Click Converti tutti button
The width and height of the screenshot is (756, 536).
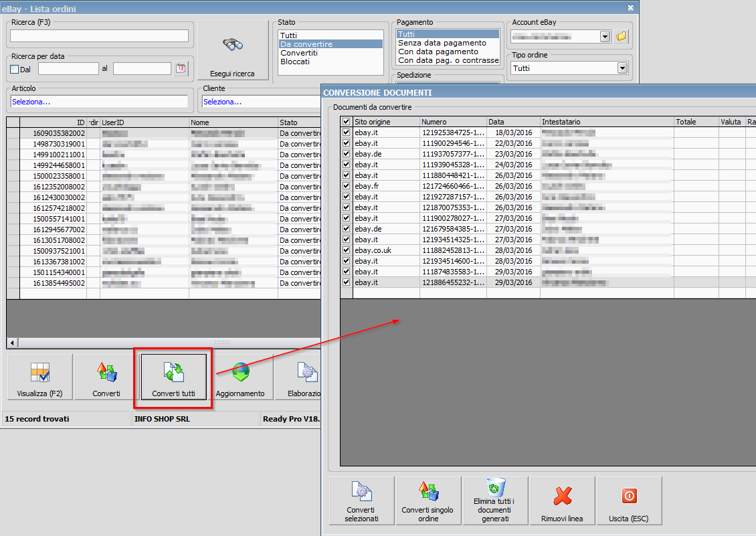[x=173, y=377]
